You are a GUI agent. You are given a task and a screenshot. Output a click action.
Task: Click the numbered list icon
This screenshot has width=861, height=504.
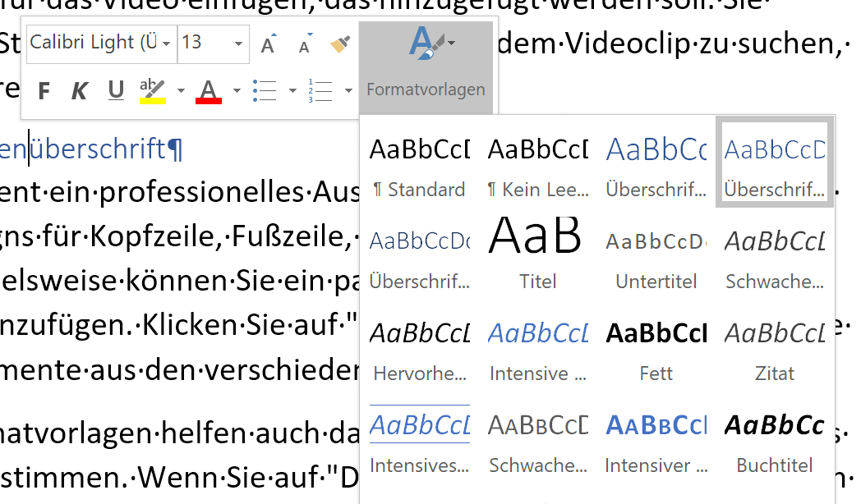(320, 90)
